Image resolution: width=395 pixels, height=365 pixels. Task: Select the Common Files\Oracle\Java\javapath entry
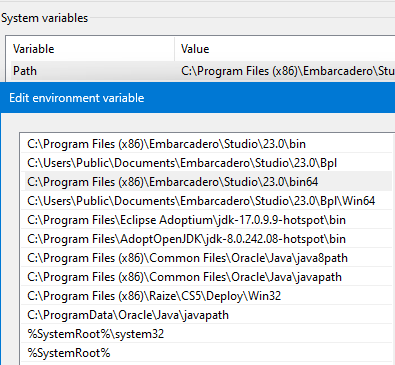click(207, 277)
